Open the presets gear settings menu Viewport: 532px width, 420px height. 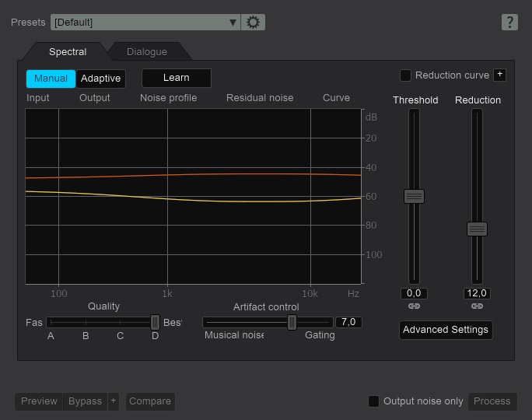253,23
